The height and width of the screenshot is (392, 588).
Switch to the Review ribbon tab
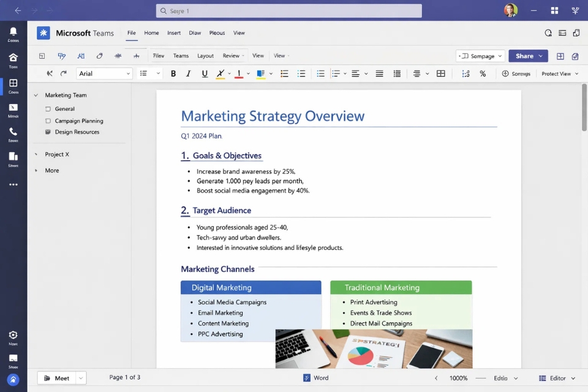232,55
